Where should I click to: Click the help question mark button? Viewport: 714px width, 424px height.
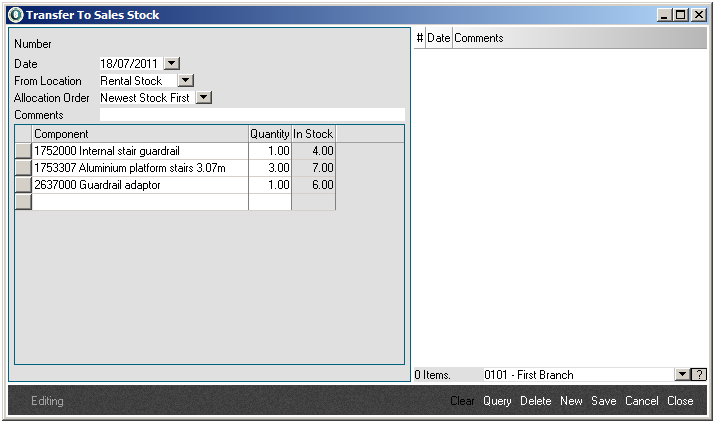[x=699, y=375]
